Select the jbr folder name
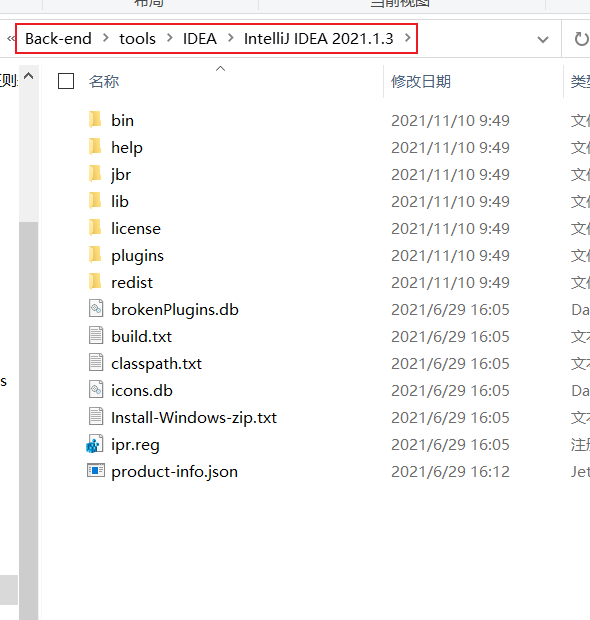 point(121,175)
